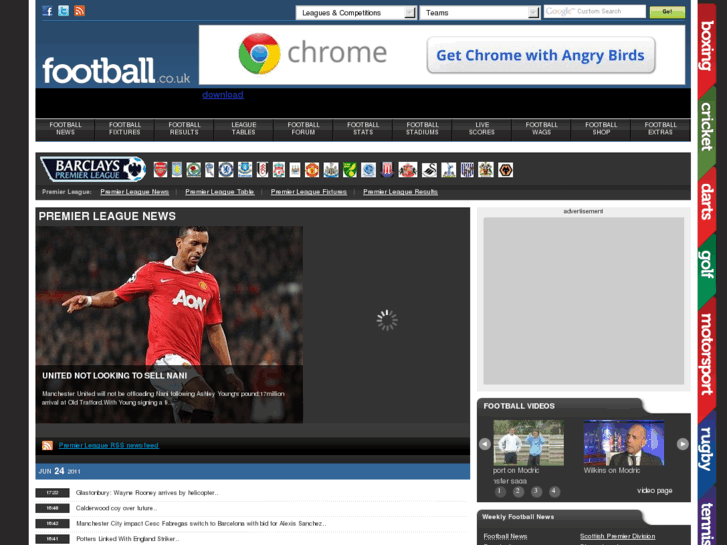Select the Aston Villa club crest
This screenshot has height=545, width=727.
point(177,170)
